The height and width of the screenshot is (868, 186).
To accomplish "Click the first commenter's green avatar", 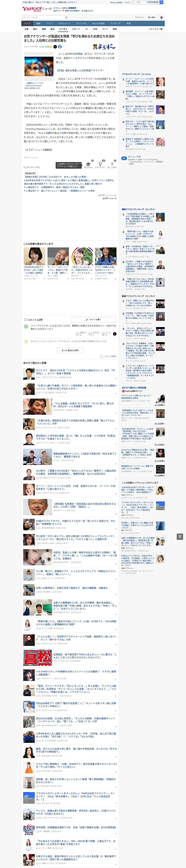I will click(26, 326).
